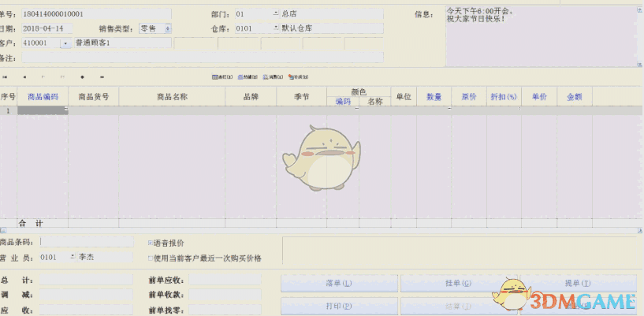The height and width of the screenshot is (316, 644).
Task: Click the 默认仓库 warehouse name field
Action: pyautogui.click(x=332, y=28)
